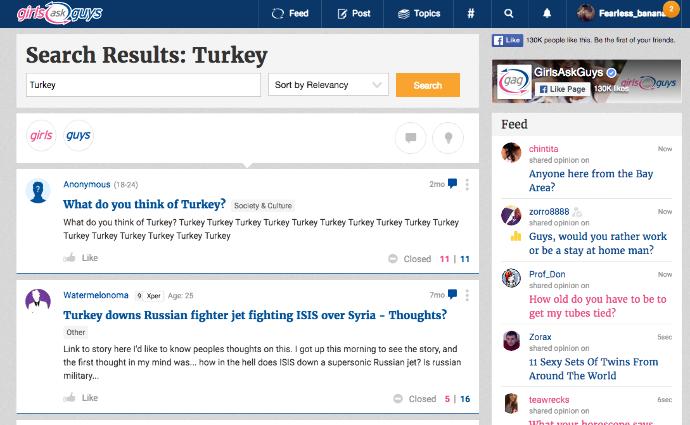690x425 pixels.
Task: Click the Facebook Like Page button
Action: tap(562, 89)
